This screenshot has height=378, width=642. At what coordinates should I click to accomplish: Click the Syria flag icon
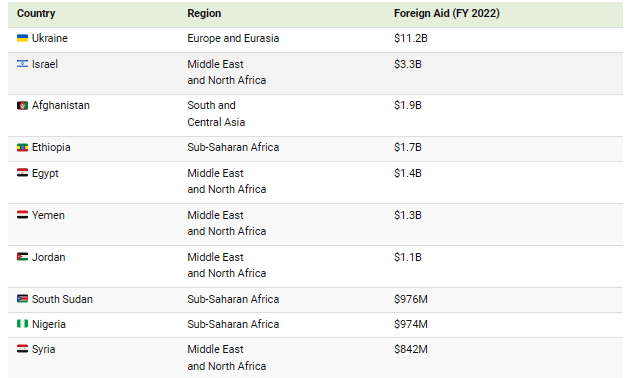(22, 349)
